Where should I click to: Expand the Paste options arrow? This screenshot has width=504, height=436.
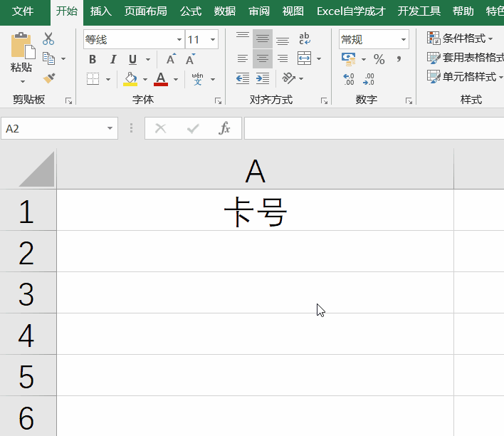coord(23,81)
